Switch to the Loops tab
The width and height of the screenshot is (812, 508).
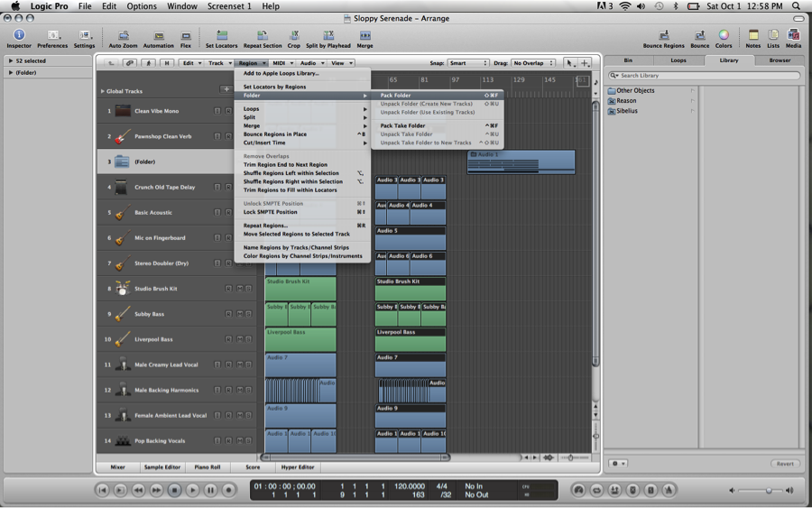point(678,60)
